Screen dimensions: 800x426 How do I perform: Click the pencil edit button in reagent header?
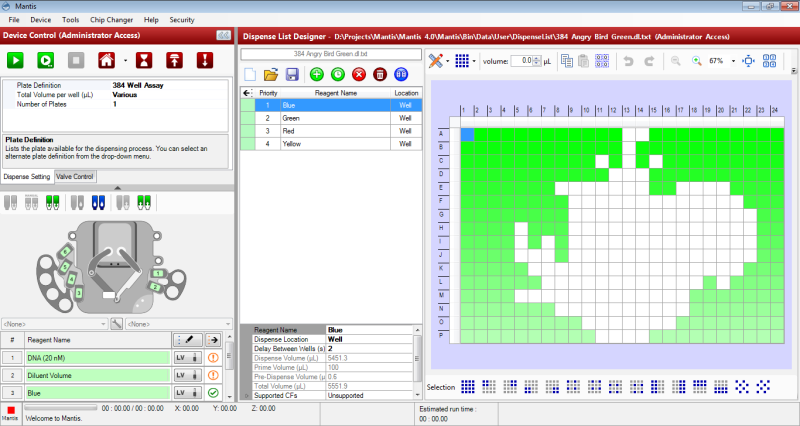[188, 340]
